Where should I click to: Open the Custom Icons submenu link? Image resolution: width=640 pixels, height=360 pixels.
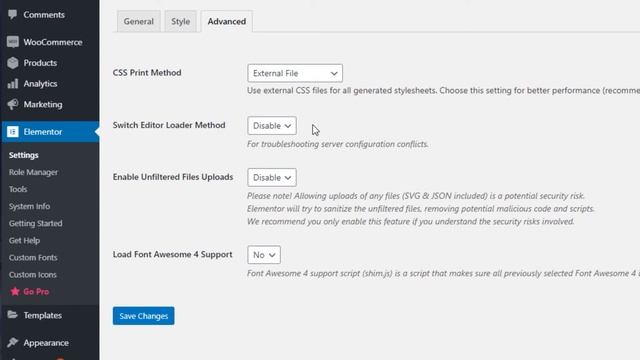click(33, 275)
